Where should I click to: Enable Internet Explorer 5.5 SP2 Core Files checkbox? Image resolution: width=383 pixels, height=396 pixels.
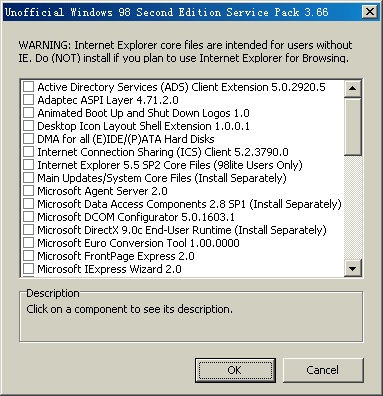coord(28,165)
